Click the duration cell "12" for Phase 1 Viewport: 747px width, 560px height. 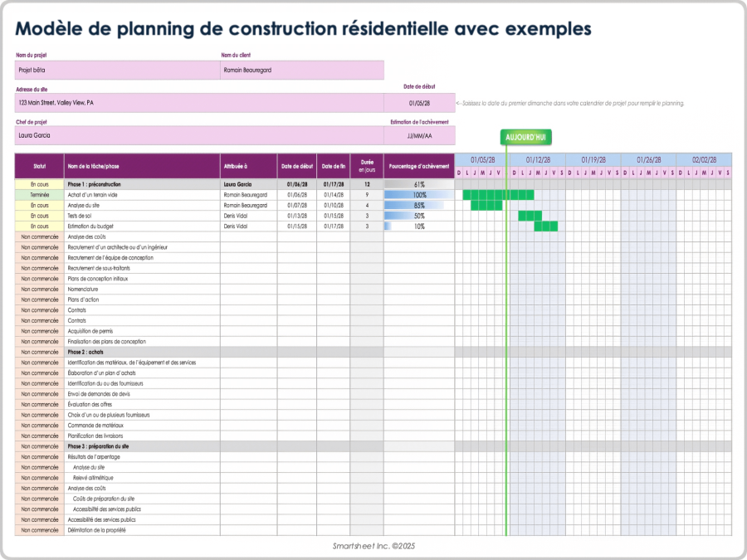[x=367, y=184]
